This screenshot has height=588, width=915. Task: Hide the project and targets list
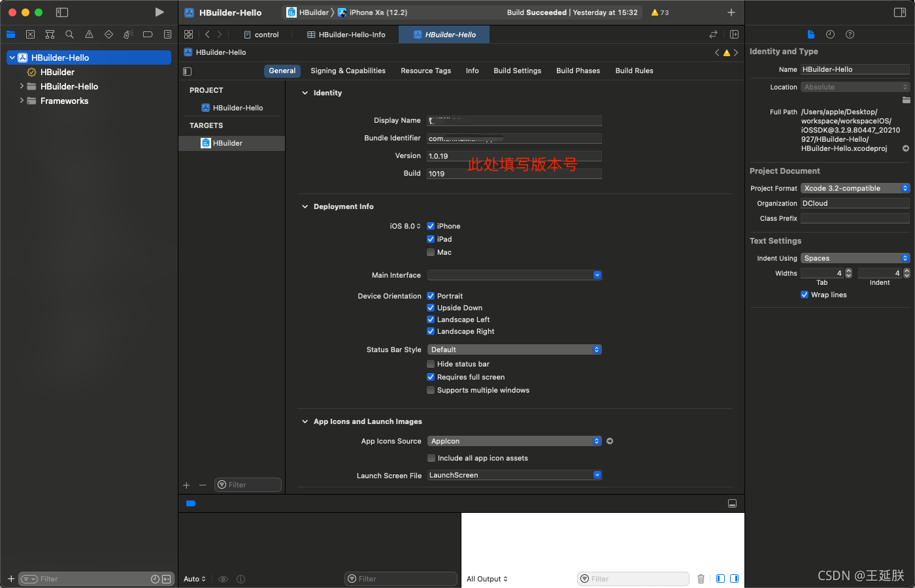pos(188,71)
